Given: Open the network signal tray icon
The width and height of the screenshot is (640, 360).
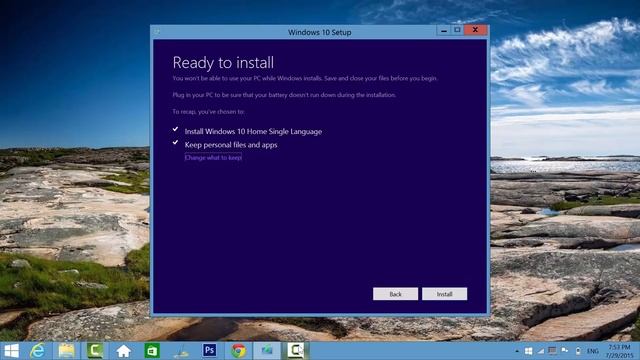Looking at the screenshot, I should click(540, 351).
